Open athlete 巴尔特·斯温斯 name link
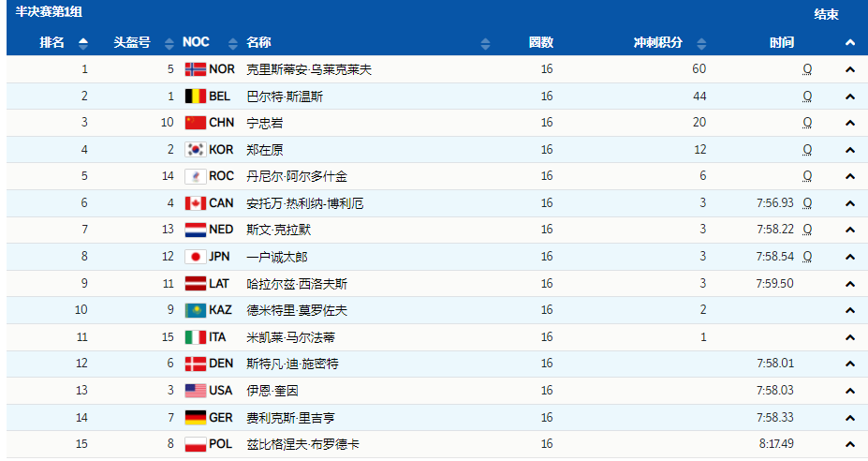This screenshot has width=868, height=461. pos(285,97)
